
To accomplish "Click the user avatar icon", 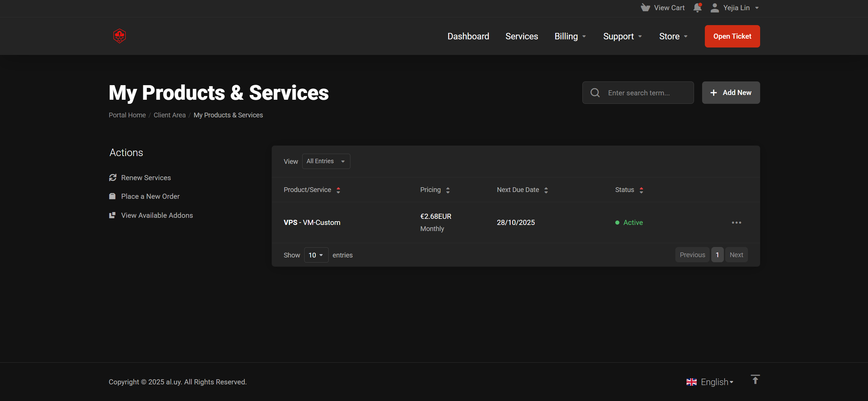I will (715, 7).
